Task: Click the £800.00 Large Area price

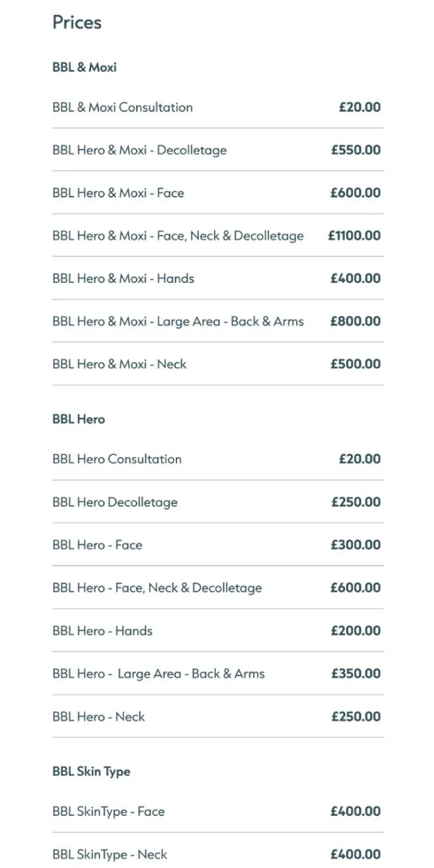Action: coord(355,321)
